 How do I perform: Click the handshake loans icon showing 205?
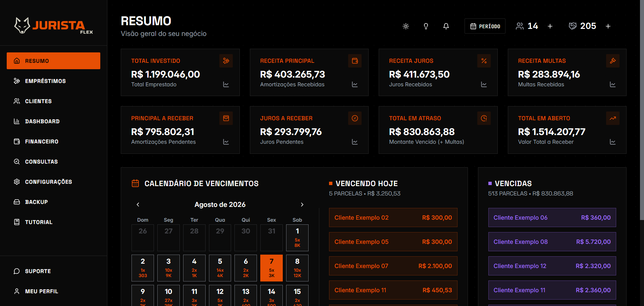(x=573, y=26)
